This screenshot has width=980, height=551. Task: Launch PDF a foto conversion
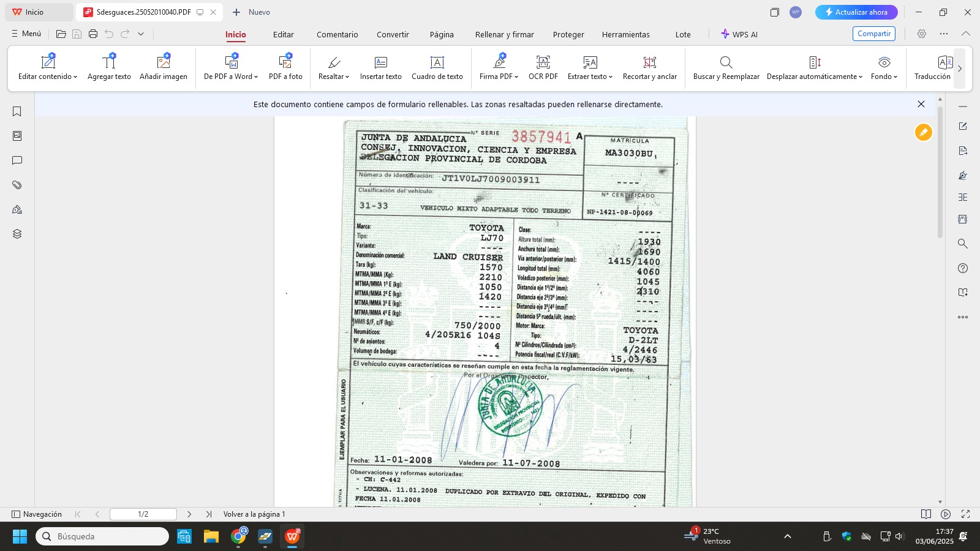(285, 67)
